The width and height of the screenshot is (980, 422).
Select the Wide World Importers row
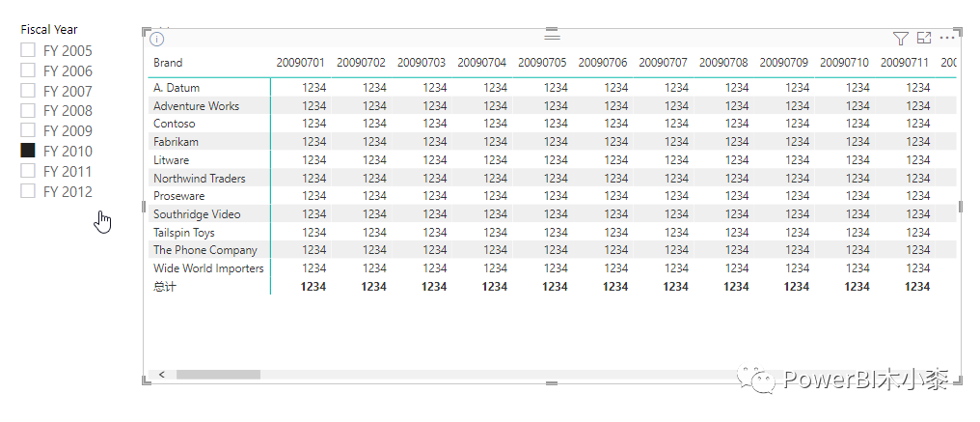[x=208, y=268]
